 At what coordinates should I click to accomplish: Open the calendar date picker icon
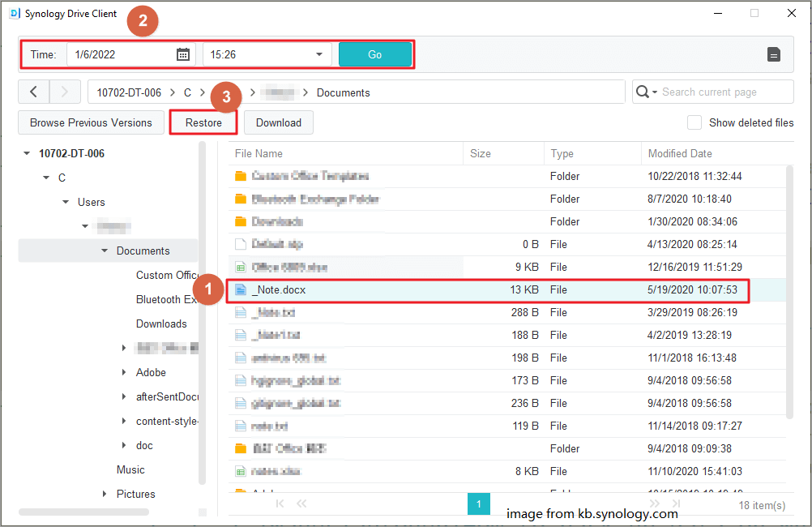click(183, 54)
